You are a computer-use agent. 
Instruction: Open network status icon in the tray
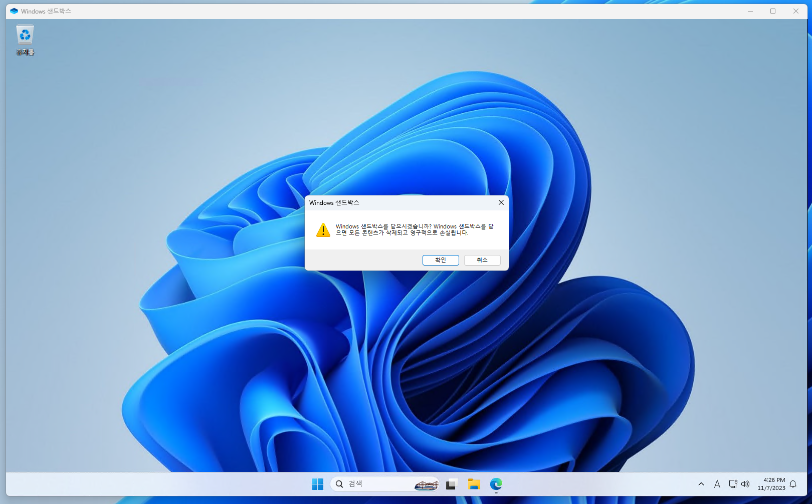(x=733, y=484)
